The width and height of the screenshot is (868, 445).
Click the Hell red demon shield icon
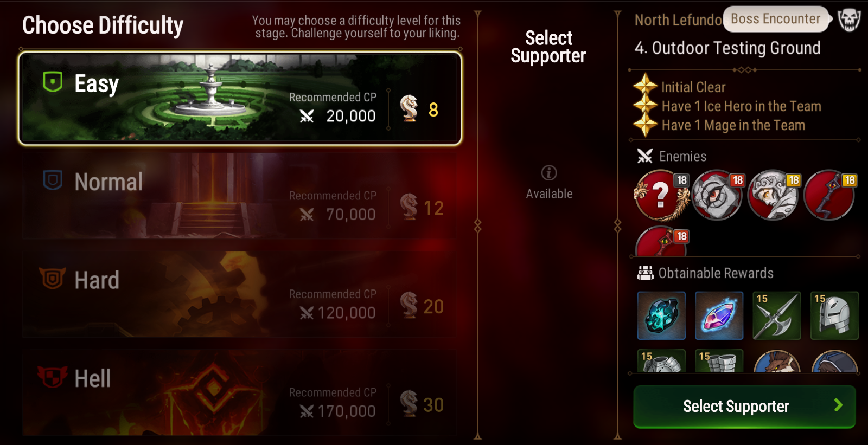click(x=52, y=377)
